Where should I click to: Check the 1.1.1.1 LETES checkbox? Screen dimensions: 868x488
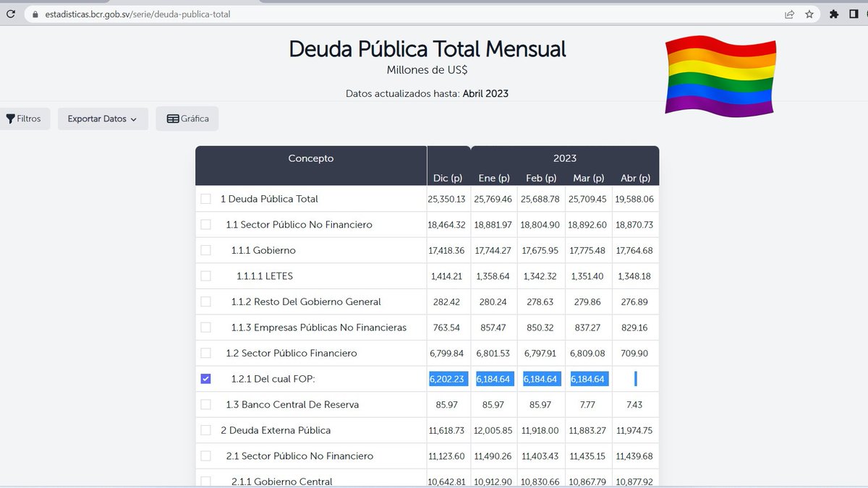coord(206,276)
